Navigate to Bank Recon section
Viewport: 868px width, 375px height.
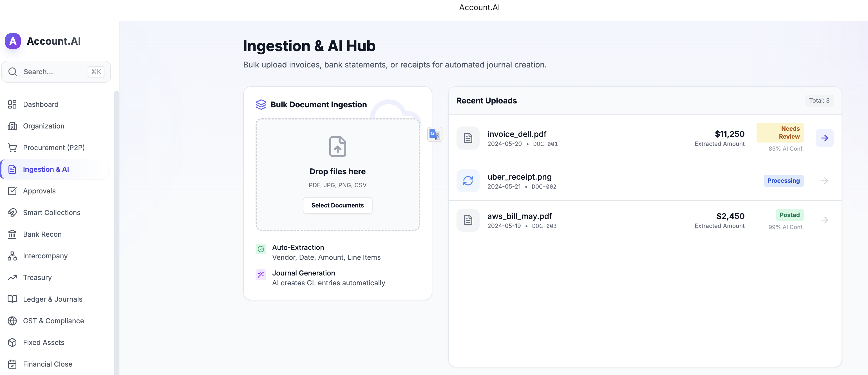42,234
